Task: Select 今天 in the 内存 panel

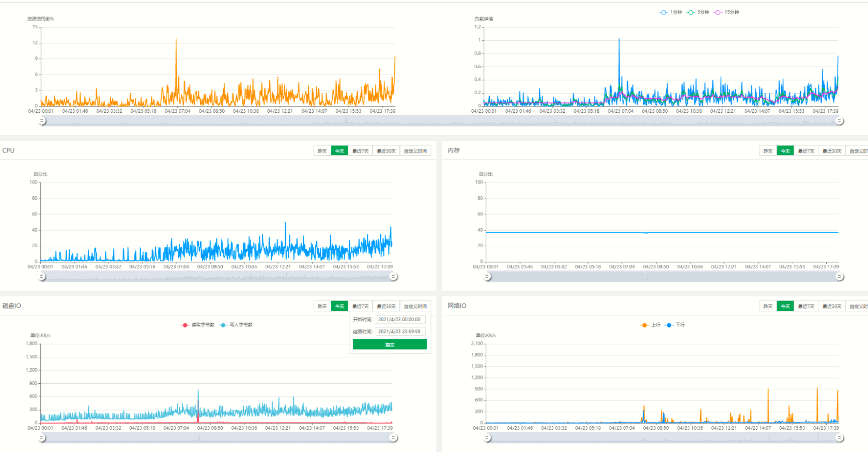Action: pyautogui.click(x=785, y=151)
